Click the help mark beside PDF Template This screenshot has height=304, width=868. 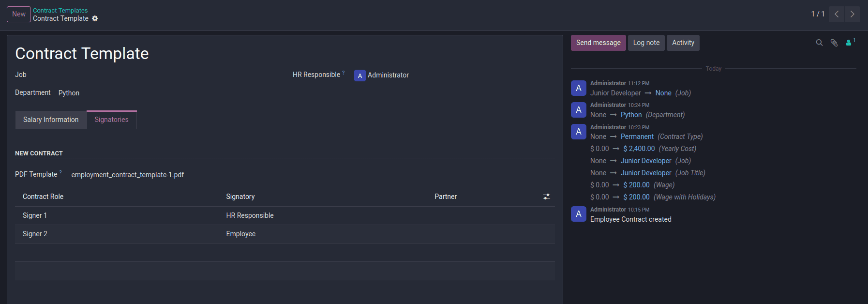[x=60, y=172]
